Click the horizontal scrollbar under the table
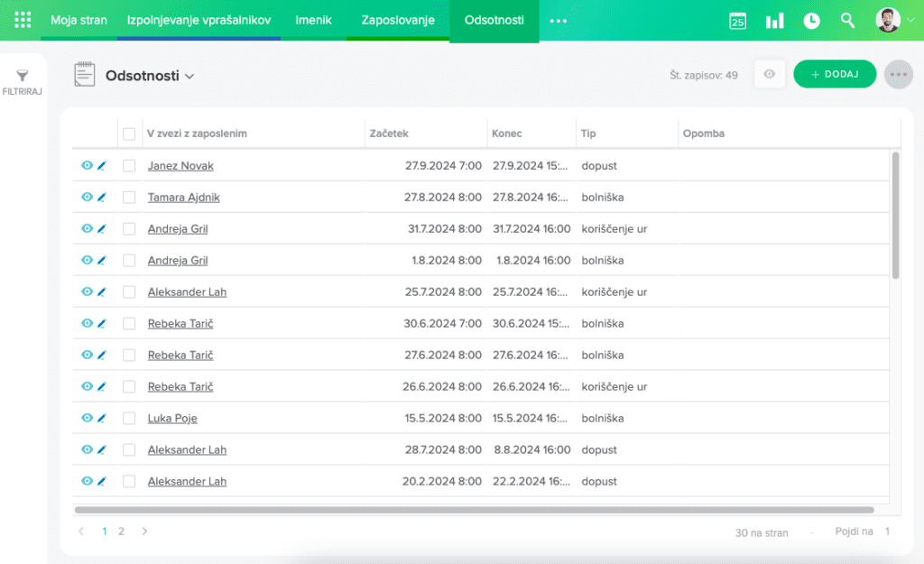The width and height of the screenshot is (924, 564). click(474, 510)
